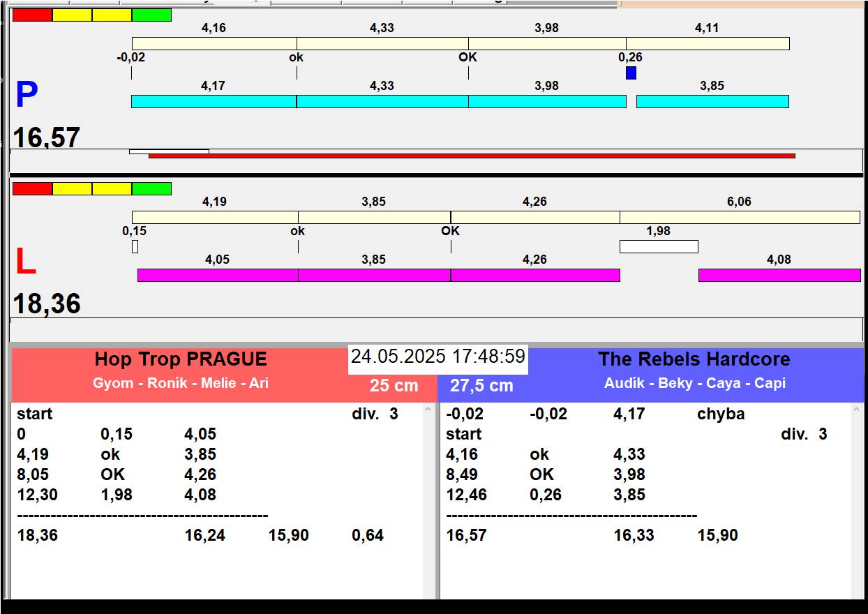Click the large 18,36 lane time
The width and height of the screenshot is (868, 614).
(x=47, y=304)
